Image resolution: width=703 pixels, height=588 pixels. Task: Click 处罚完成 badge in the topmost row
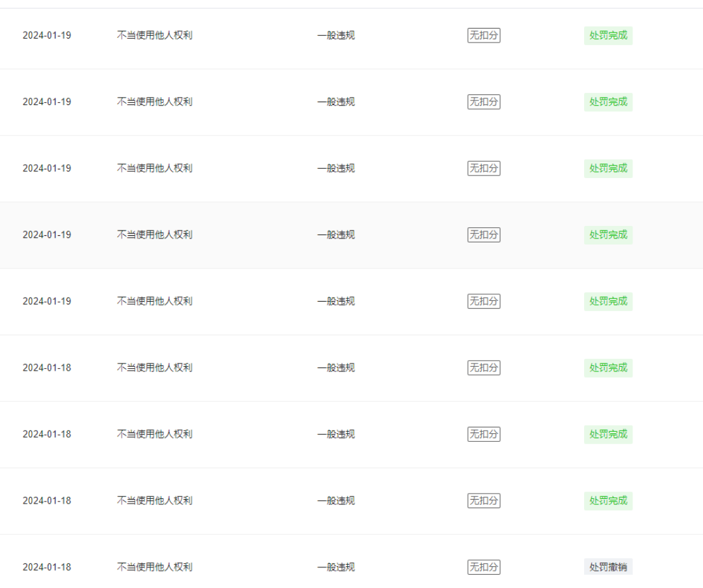coord(608,35)
